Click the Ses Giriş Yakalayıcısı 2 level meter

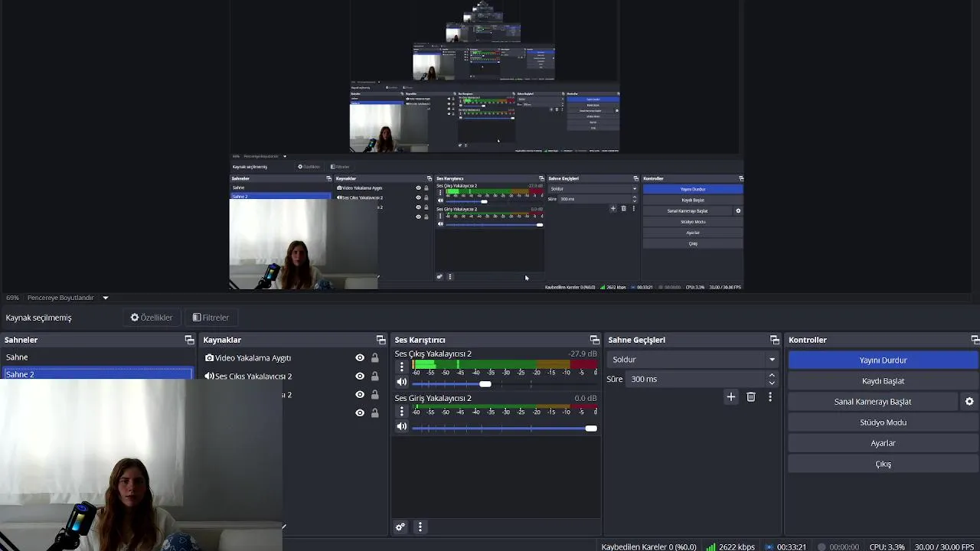coord(505,407)
